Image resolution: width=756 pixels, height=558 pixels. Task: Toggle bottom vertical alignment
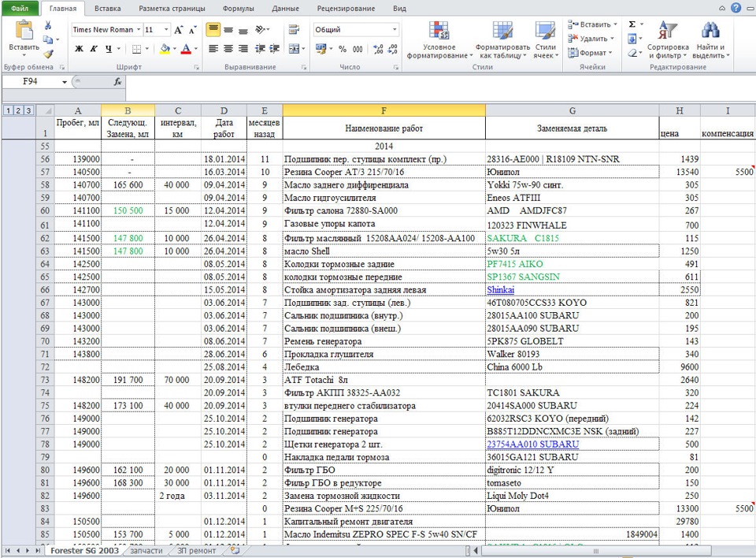(x=243, y=30)
